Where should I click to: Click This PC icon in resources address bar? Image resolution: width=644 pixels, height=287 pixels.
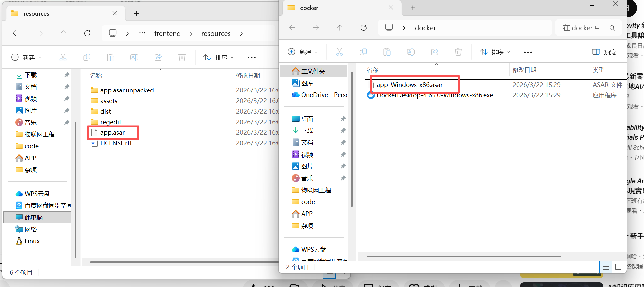coord(113,33)
